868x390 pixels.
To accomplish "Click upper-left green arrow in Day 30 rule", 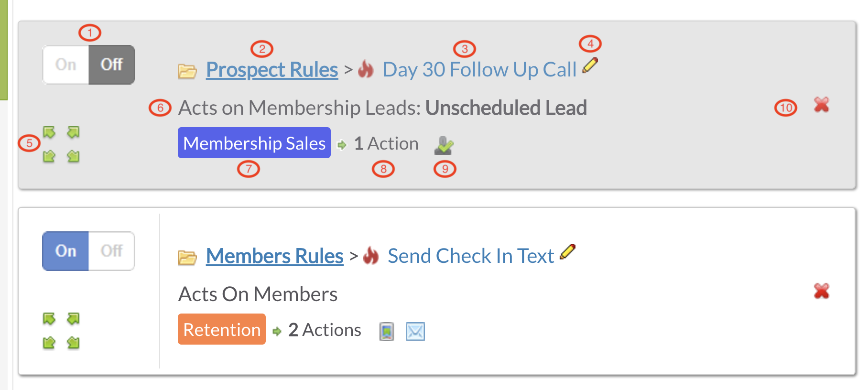I will tap(49, 132).
